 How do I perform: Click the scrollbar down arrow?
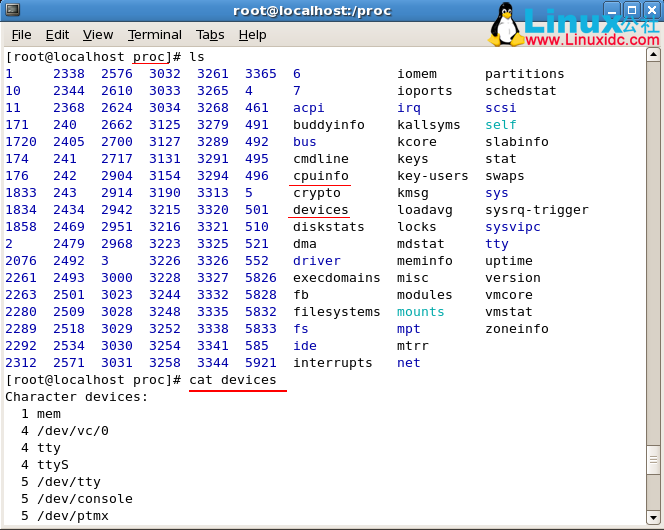(653, 517)
